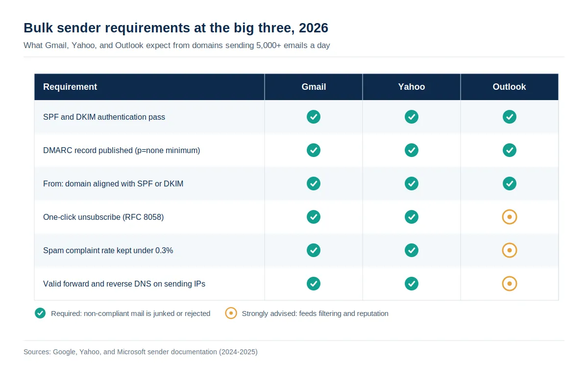Click Gmail checkmark in DMARC record row
The image size is (588, 368).
pyautogui.click(x=314, y=150)
